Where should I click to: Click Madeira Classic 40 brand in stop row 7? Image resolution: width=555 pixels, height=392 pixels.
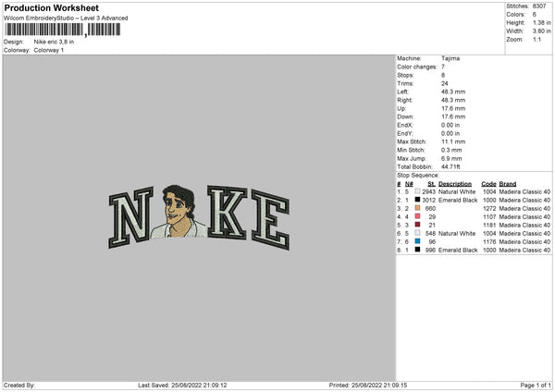coord(524,241)
